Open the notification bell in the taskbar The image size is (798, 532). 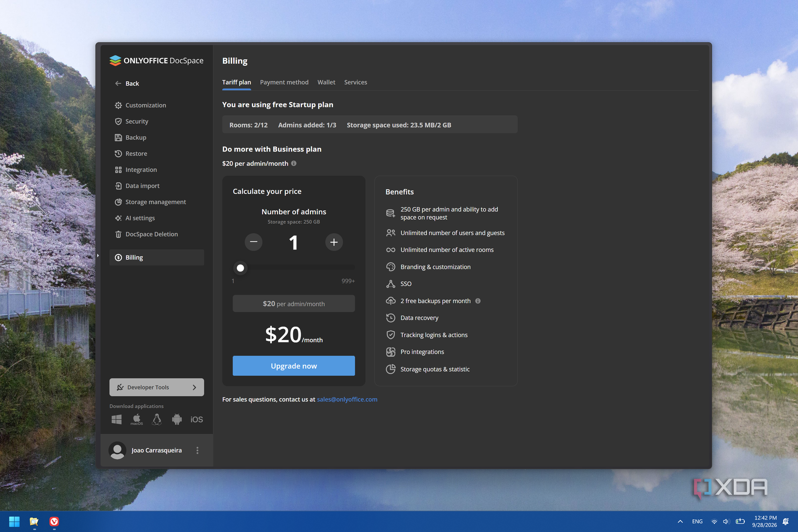click(786, 521)
